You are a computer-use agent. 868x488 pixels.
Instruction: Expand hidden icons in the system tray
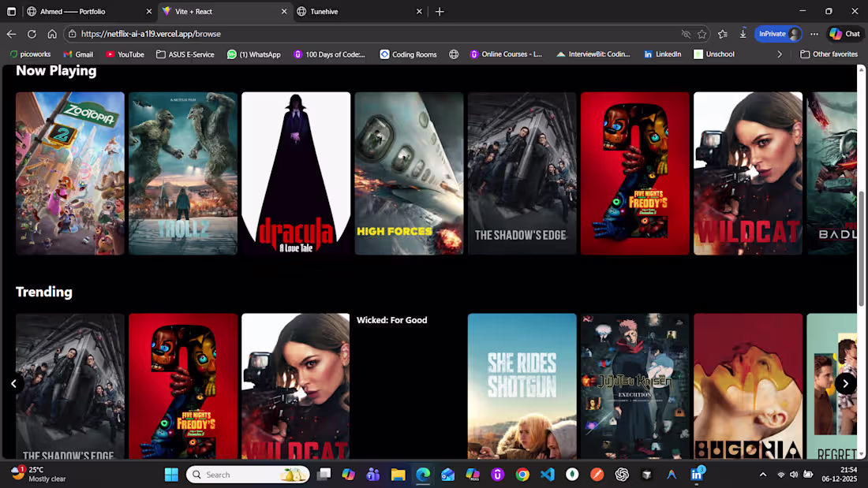tap(762, 474)
